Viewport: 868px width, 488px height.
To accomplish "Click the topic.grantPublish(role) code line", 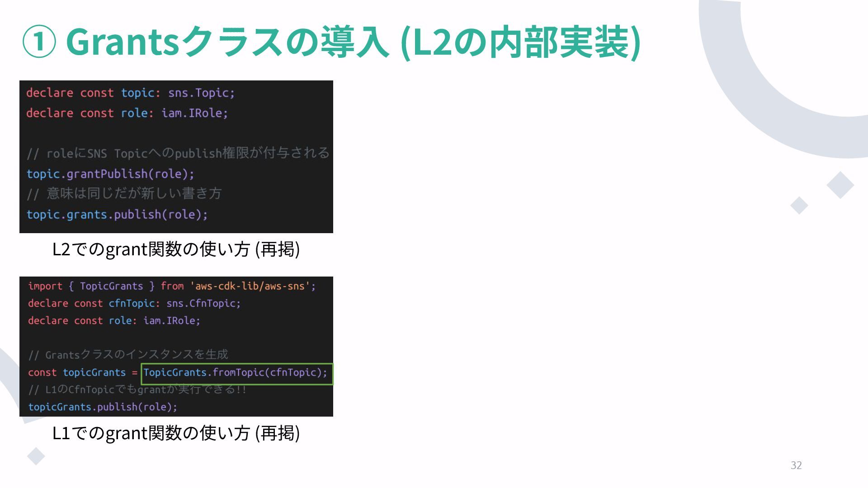I will click(110, 174).
